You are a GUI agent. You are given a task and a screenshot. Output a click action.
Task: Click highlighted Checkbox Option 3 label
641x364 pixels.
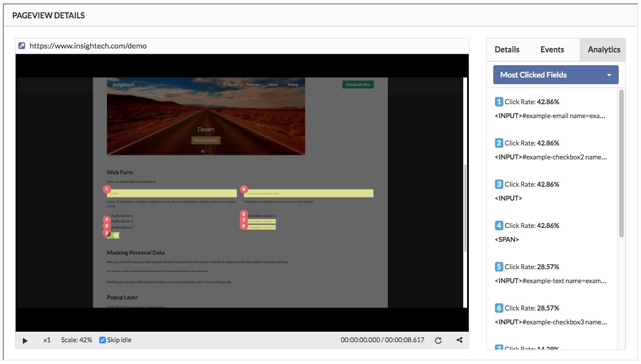click(261, 227)
